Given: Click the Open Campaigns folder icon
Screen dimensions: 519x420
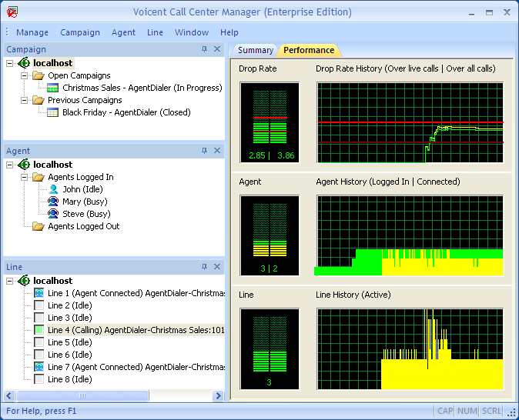Looking at the screenshot, I should [39, 75].
